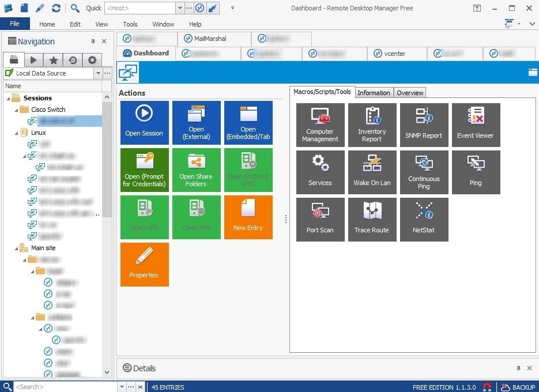Click the Open Session action
This screenshot has width=539, height=392.
(x=144, y=122)
